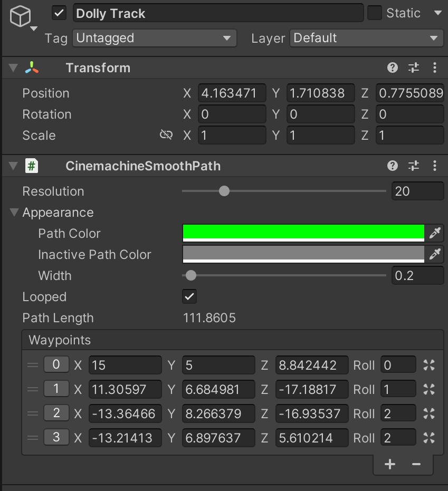
Task: Collapse the Appearance foldout
Action: tap(14, 212)
